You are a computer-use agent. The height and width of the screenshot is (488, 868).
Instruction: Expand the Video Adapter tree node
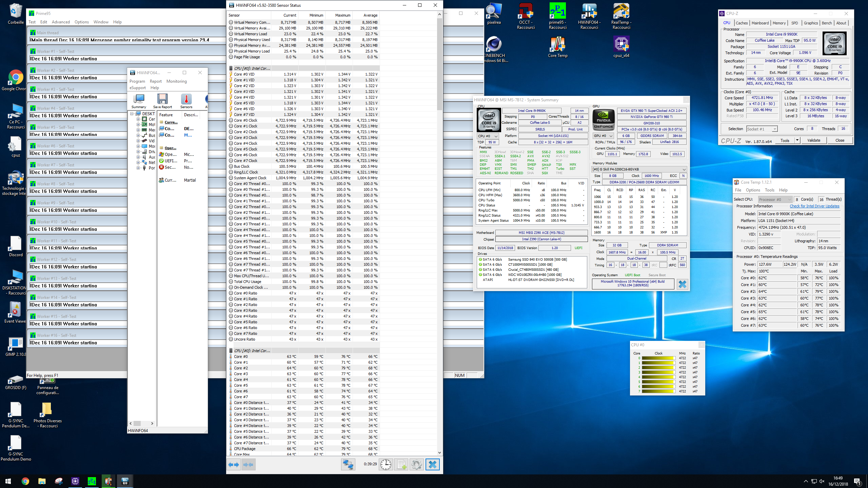138,141
